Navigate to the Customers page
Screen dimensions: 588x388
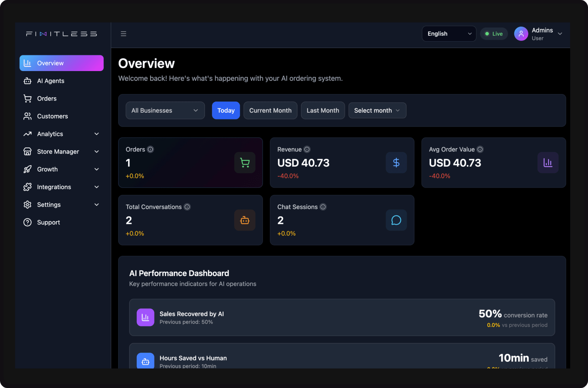point(52,116)
